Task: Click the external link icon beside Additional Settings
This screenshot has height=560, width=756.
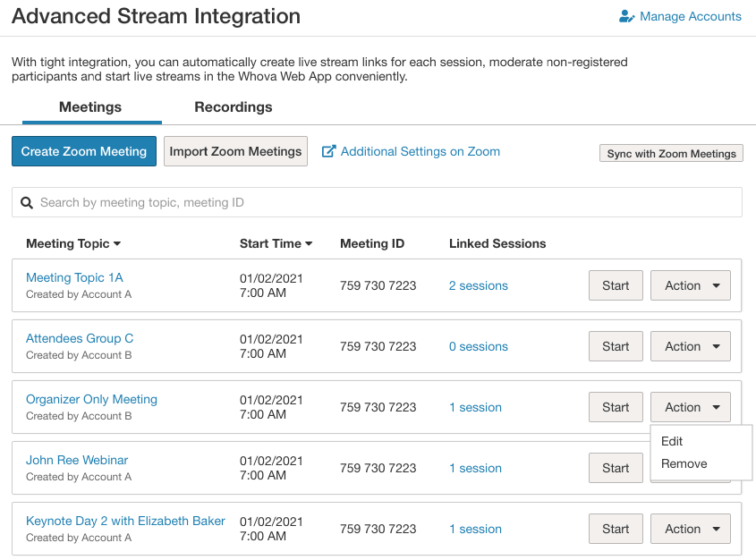Action: [x=328, y=151]
